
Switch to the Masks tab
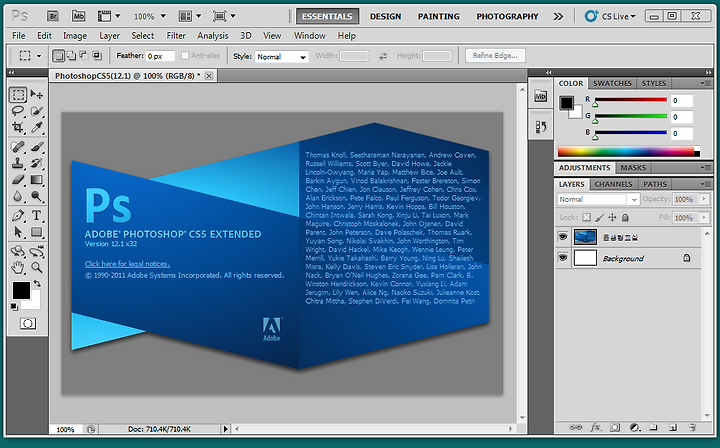point(633,168)
